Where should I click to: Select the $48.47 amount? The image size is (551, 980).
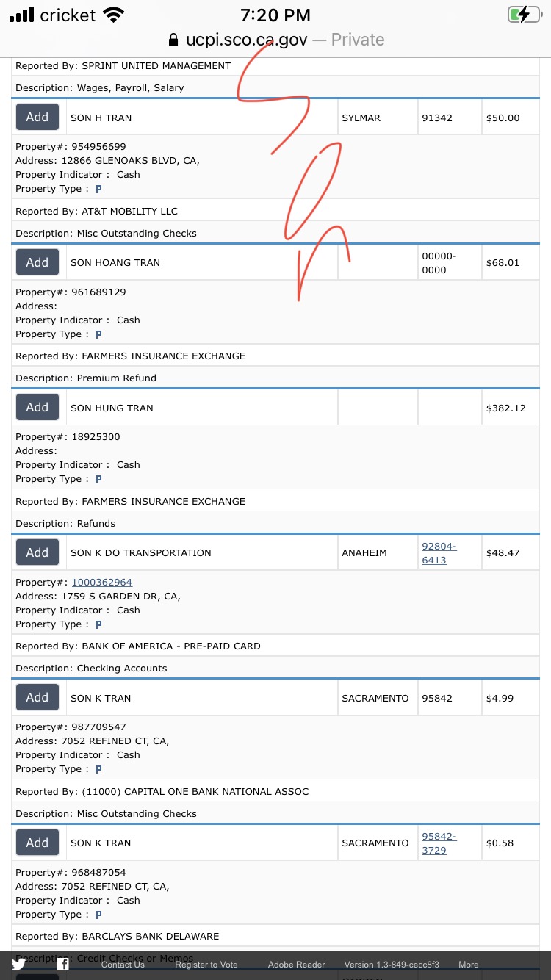(503, 553)
